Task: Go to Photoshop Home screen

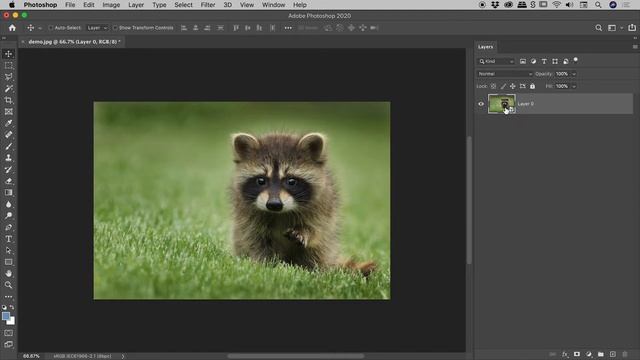Action: (x=12, y=28)
